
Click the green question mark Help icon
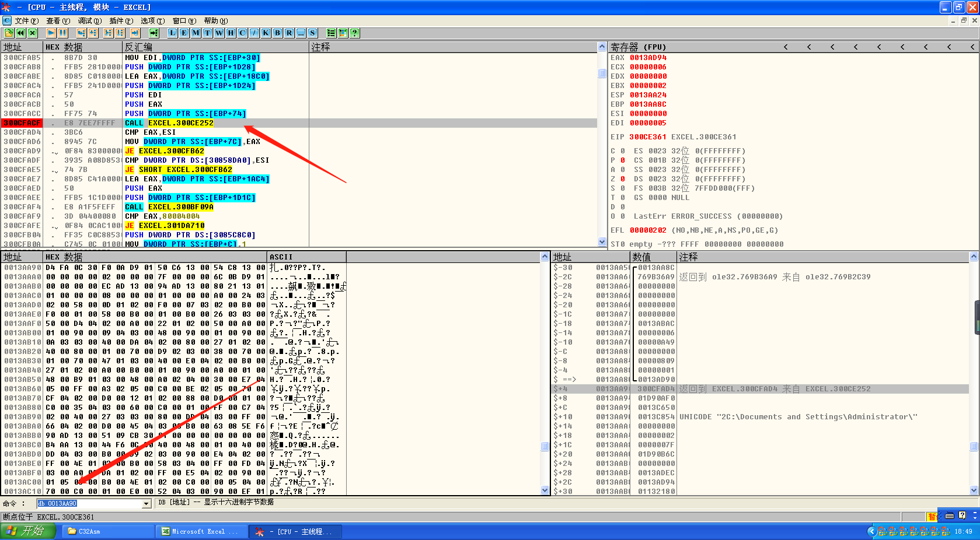[355, 33]
